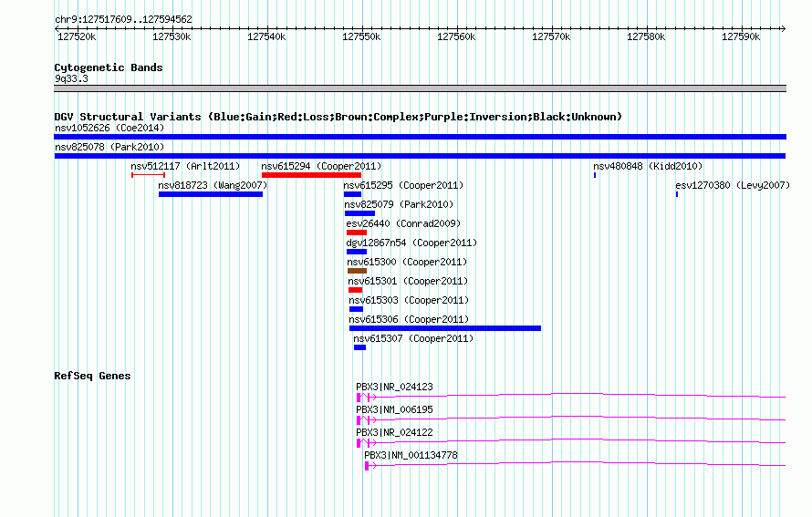Click the PBX3|NM_001134778 gene label
This screenshot has height=517, width=812.
pyautogui.click(x=411, y=455)
